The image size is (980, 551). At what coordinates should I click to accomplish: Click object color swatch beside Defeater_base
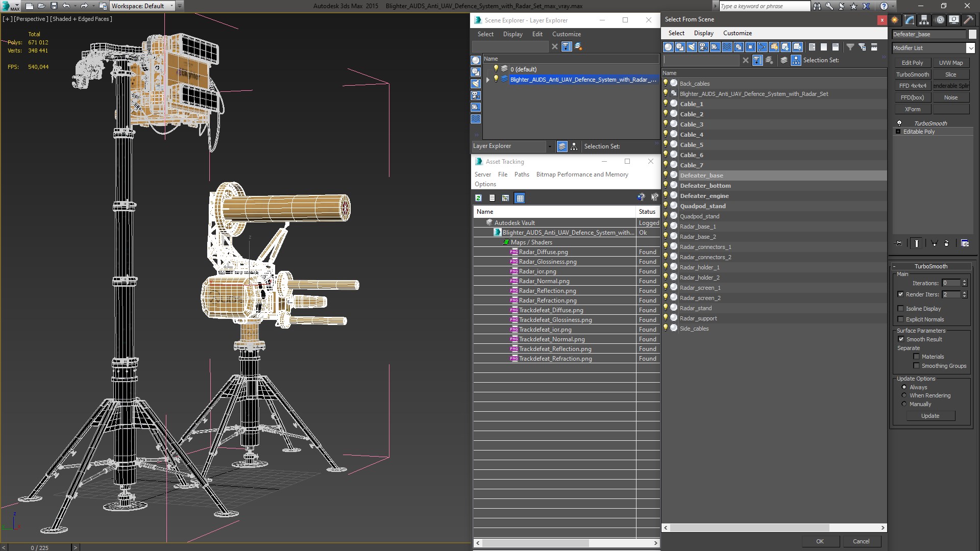(x=972, y=34)
